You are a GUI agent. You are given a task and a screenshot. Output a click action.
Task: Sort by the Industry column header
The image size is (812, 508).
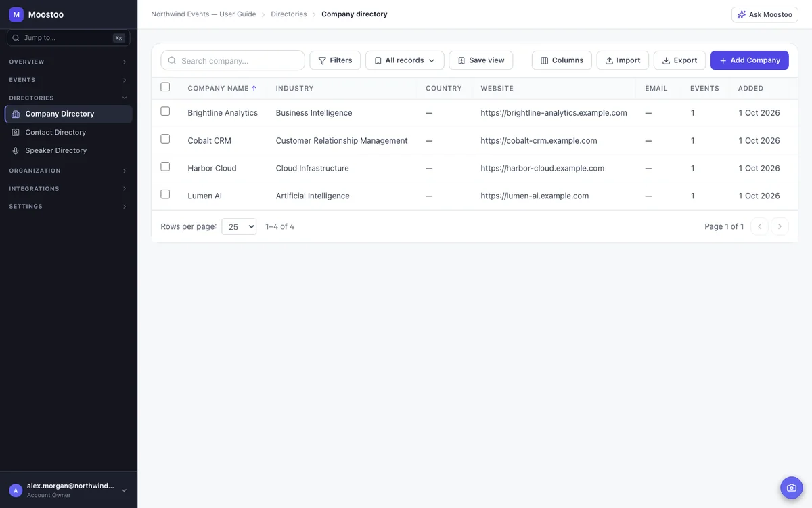pos(294,89)
